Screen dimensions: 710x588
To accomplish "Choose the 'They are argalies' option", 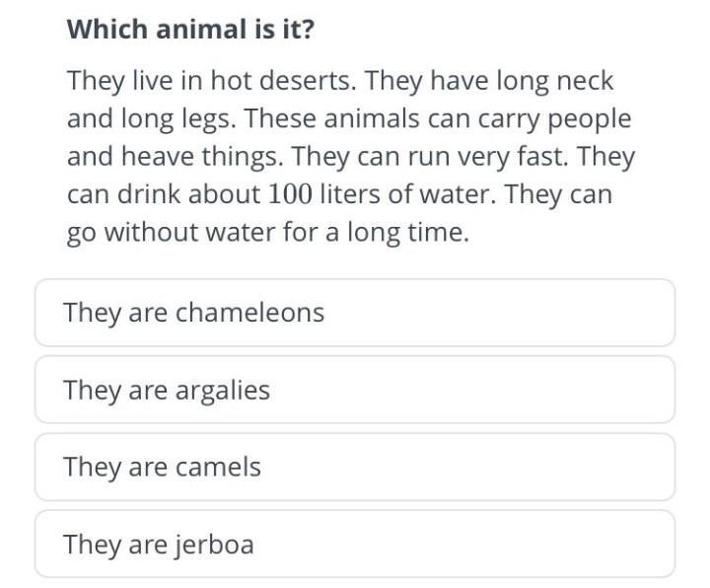I will 355,390.
